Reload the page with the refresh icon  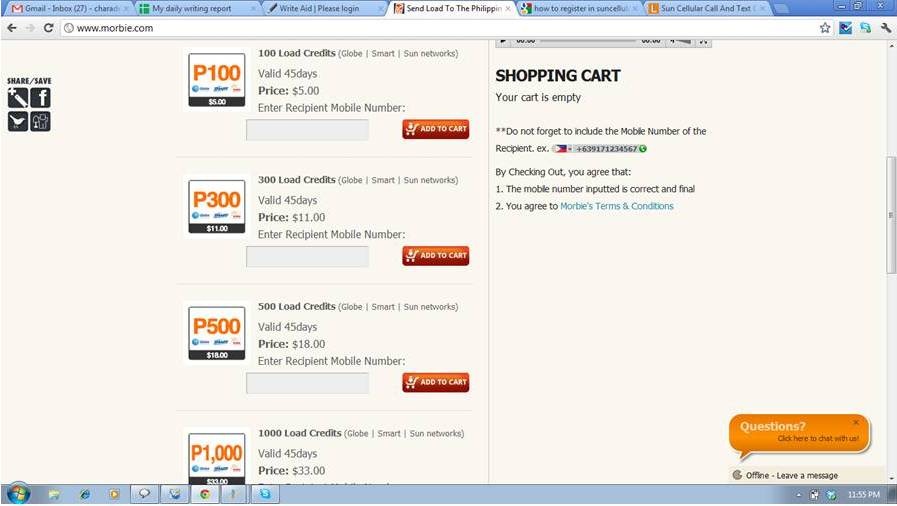[49, 28]
